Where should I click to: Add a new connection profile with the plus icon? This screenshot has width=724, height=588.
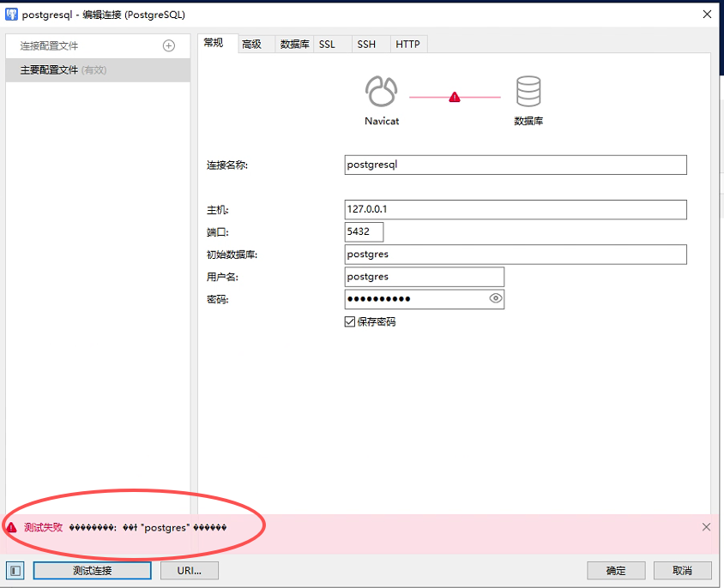tap(169, 45)
